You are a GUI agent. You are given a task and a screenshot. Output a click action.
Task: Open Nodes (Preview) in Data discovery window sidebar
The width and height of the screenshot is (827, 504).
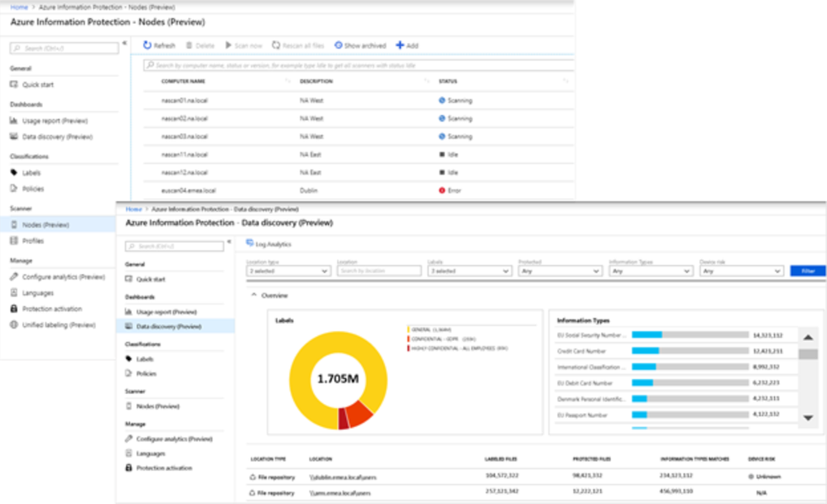click(x=157, y=406)
